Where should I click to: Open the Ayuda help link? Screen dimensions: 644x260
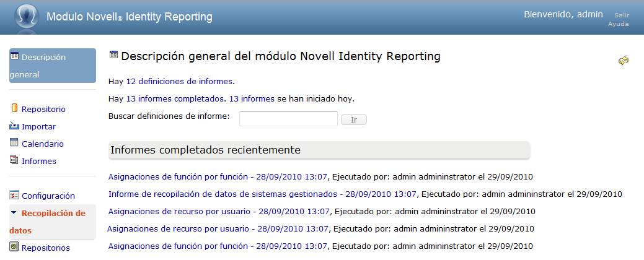point(619,24)
